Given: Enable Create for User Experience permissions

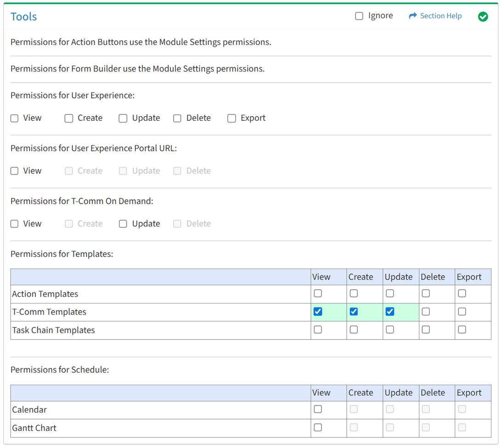Looking at the screenshot, I should (69, 118).
